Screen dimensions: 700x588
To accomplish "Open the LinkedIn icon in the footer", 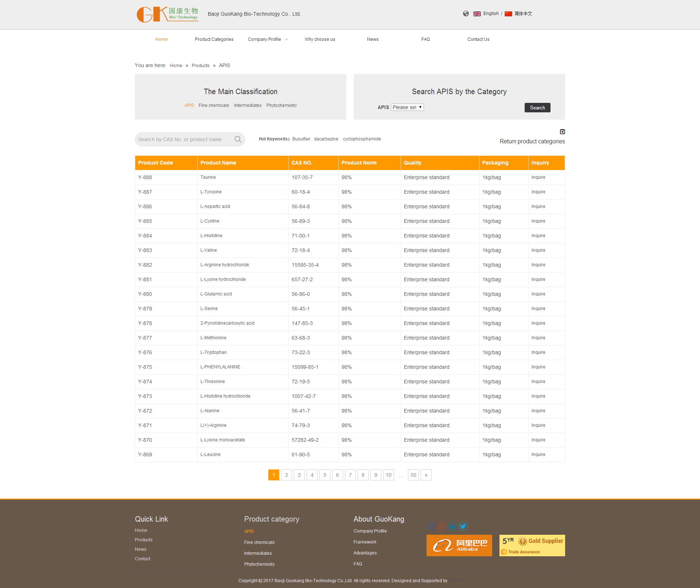I will point(452,526).
